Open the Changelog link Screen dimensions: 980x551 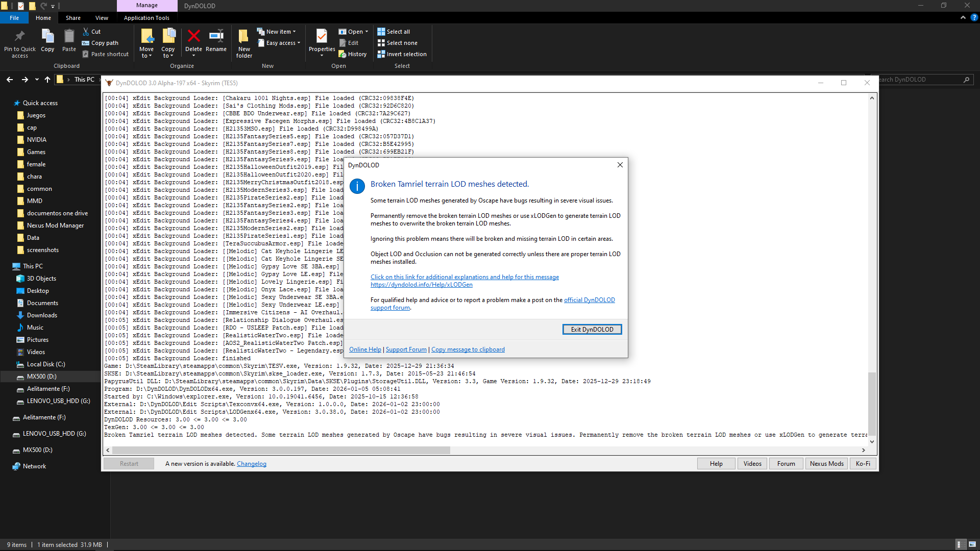(x=251, y=464)
